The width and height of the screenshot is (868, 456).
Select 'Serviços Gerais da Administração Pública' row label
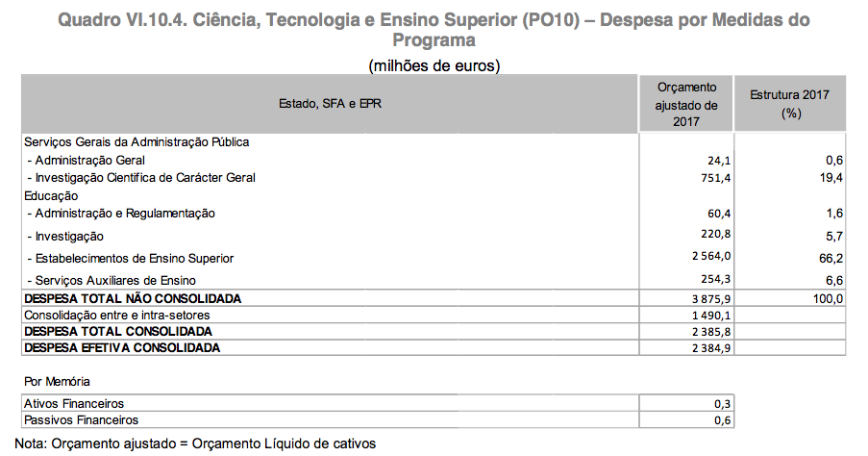(x=136, y=141)
